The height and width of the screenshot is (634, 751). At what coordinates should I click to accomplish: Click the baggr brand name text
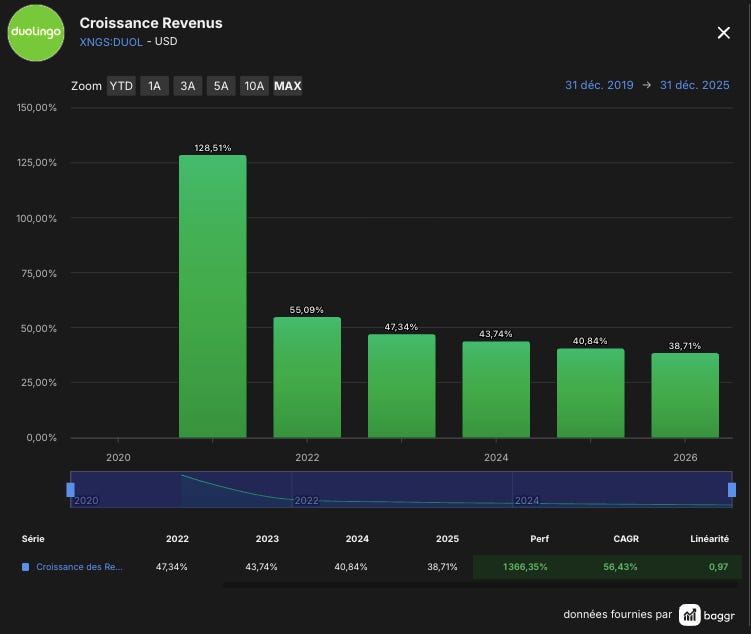[x=719, y=616]
